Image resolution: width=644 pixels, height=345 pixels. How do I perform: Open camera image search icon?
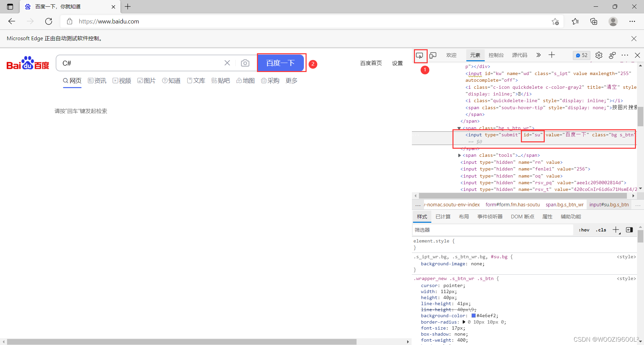[x=245, y=63]
